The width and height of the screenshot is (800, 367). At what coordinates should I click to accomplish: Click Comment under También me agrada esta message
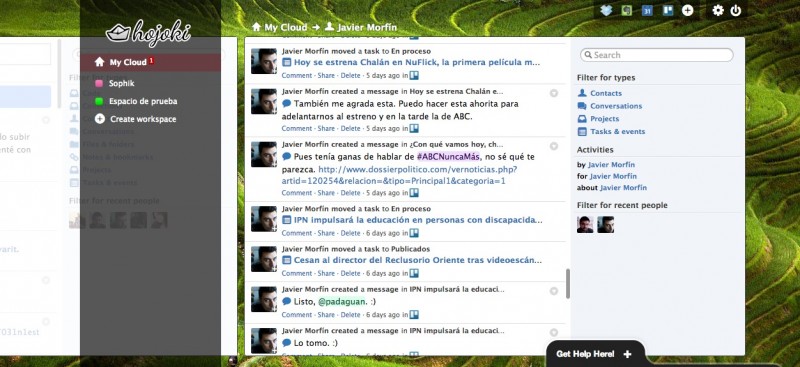click(296, 129)
